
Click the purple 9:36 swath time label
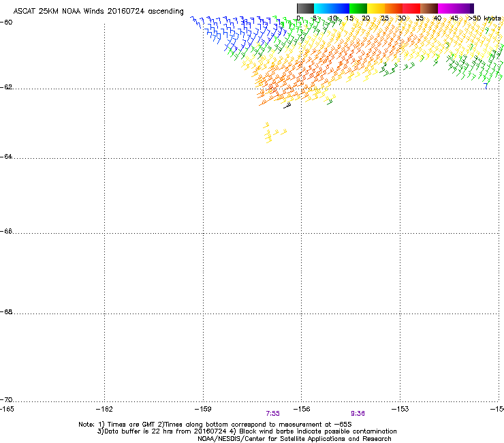coord(358,414)
